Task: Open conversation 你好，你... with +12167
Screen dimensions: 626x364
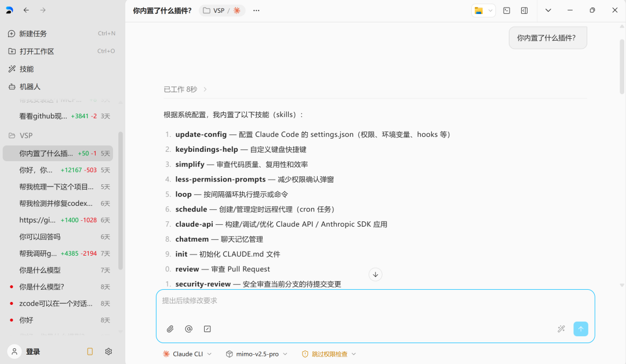Action: click(x=58, y=170)
